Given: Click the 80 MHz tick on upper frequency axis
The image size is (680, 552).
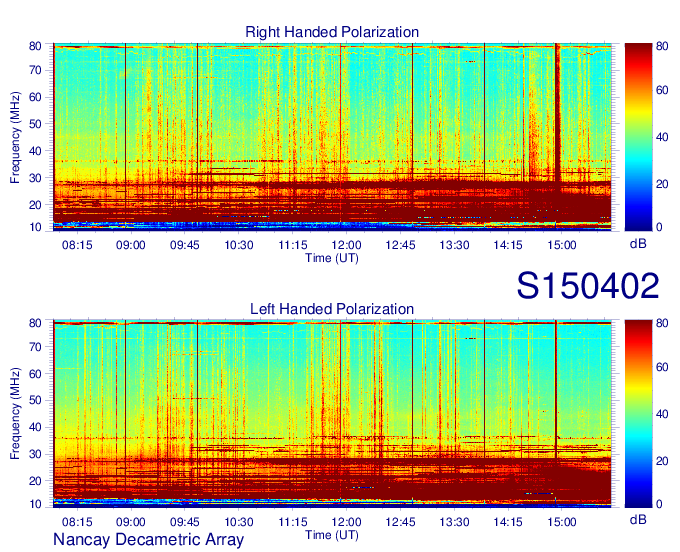Looking at the screenshot, I should pos(35,46).
